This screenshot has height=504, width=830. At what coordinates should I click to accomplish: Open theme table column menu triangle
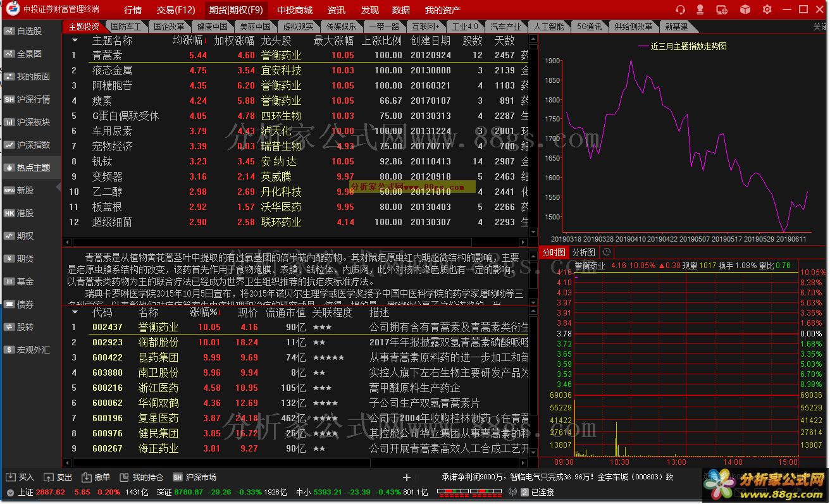pos(75,40)
